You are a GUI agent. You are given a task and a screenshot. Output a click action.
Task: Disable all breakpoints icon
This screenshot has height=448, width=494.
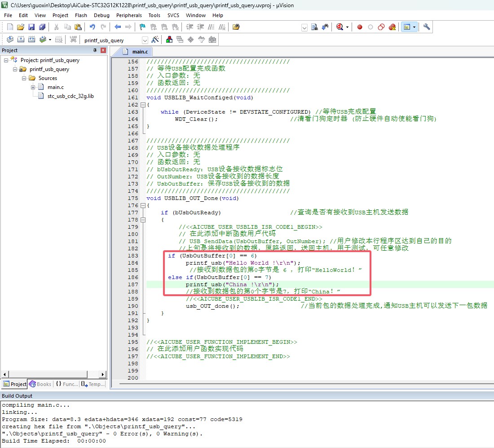click(x=381, y=27)
